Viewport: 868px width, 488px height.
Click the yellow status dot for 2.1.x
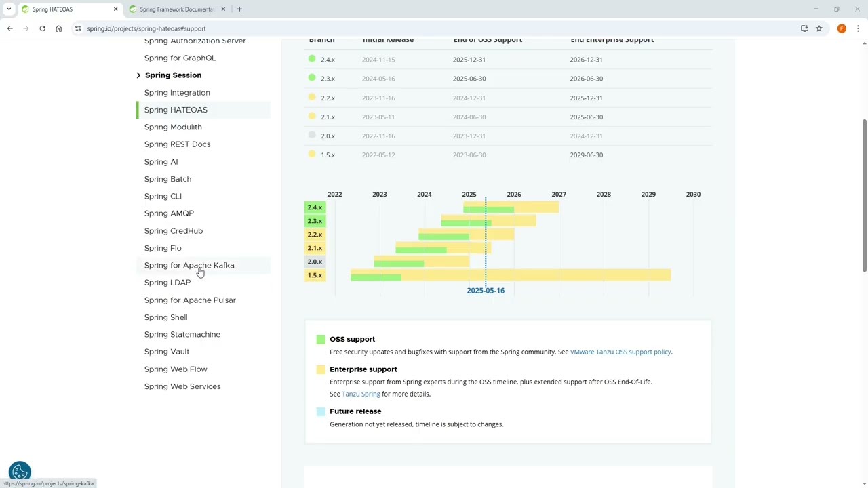312,116
